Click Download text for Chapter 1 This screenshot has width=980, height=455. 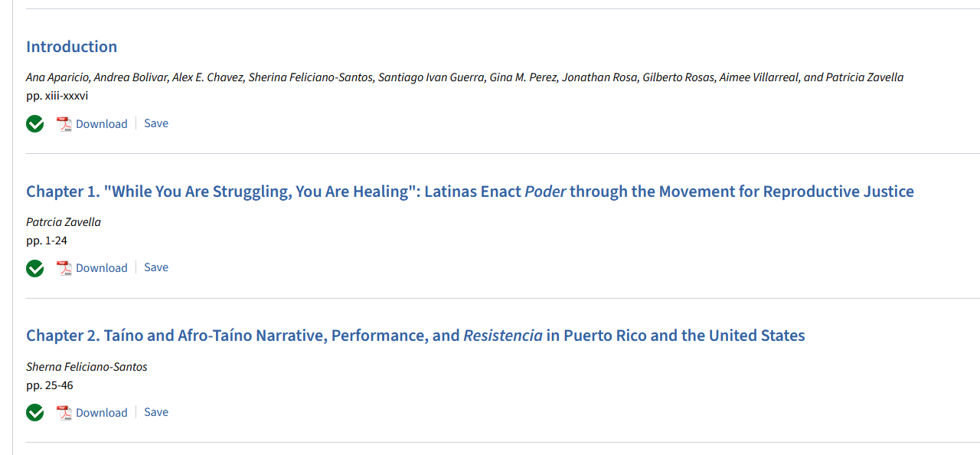click(x=101, y=268)
